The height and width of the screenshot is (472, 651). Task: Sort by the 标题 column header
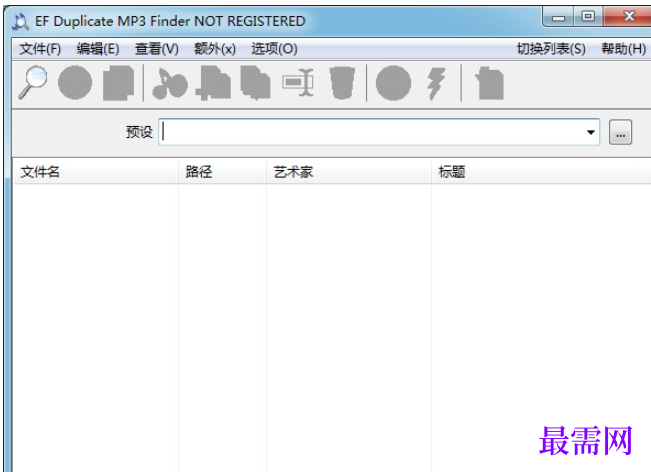tap(541, 171)
